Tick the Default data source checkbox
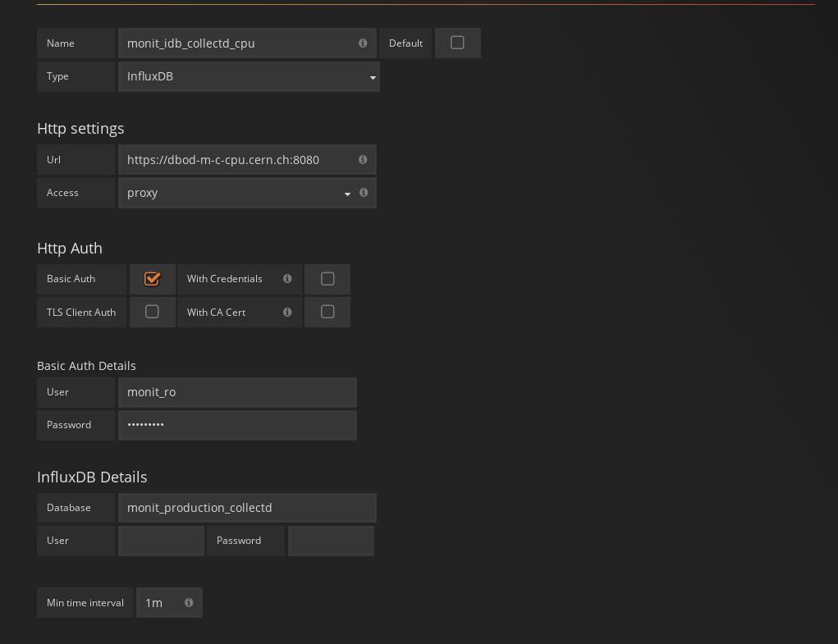 [x=457, y=43]
